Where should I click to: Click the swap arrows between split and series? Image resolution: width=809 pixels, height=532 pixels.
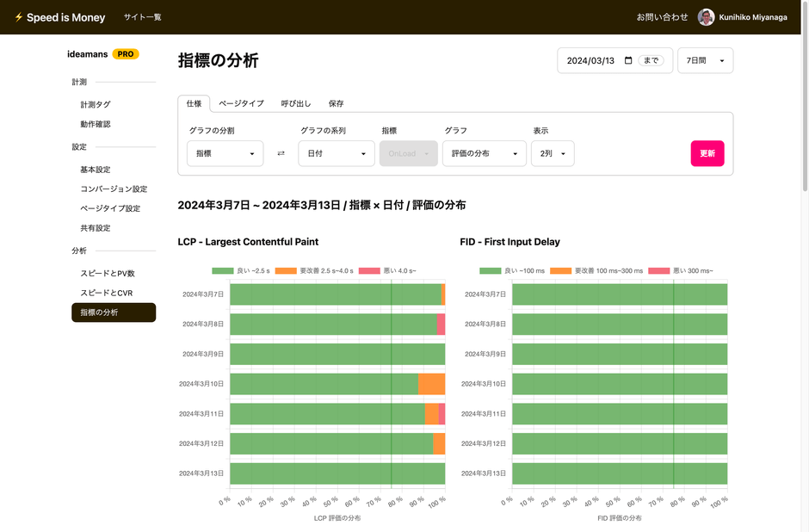click(281, 153)
